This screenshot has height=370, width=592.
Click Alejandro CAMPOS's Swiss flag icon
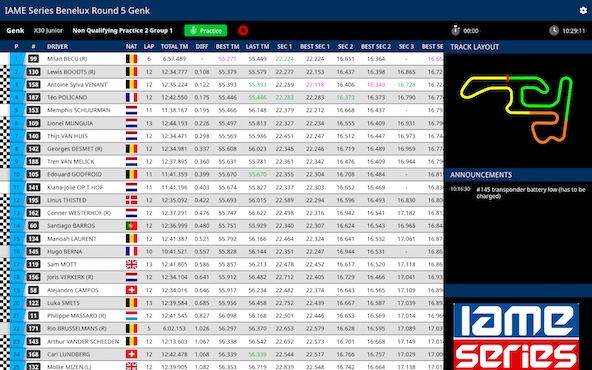click(x=131, y=290)
